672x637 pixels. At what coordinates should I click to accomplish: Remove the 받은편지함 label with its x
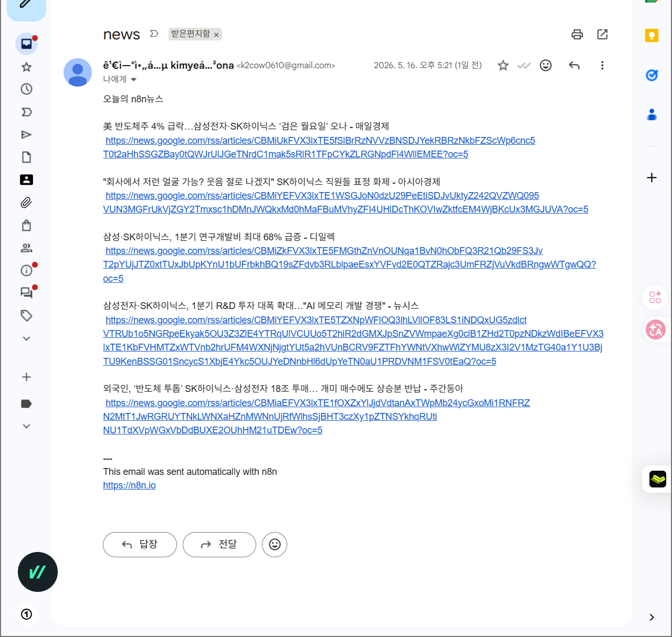[216, 35]
